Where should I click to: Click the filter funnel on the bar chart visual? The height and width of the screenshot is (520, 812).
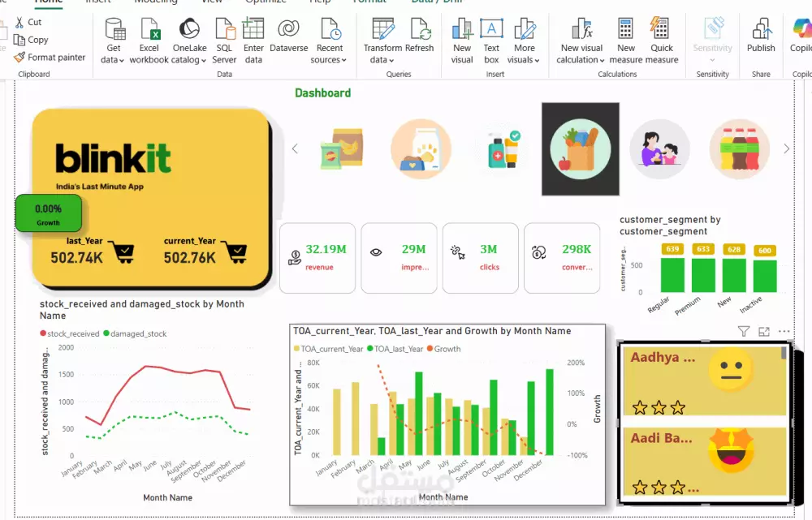tap(743, 331)
